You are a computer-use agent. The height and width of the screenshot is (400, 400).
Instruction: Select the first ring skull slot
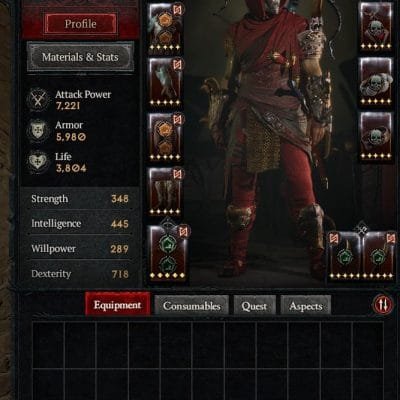click(376, 82)
